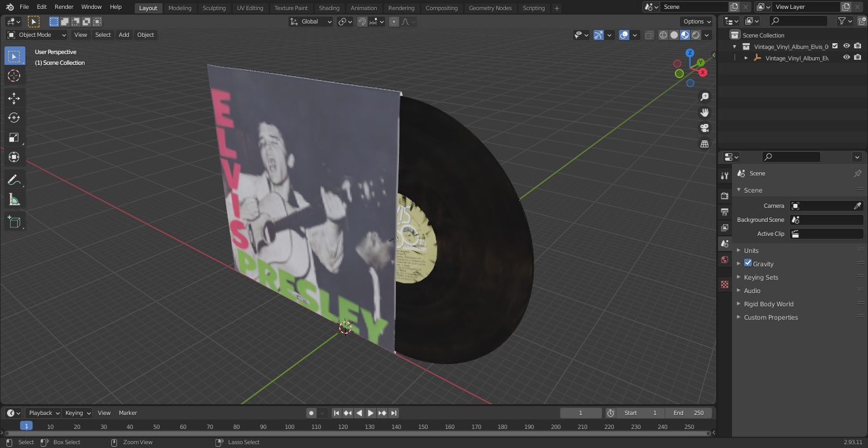Select the Move tool
Viewport: 868px width, 448px height.
14,98
